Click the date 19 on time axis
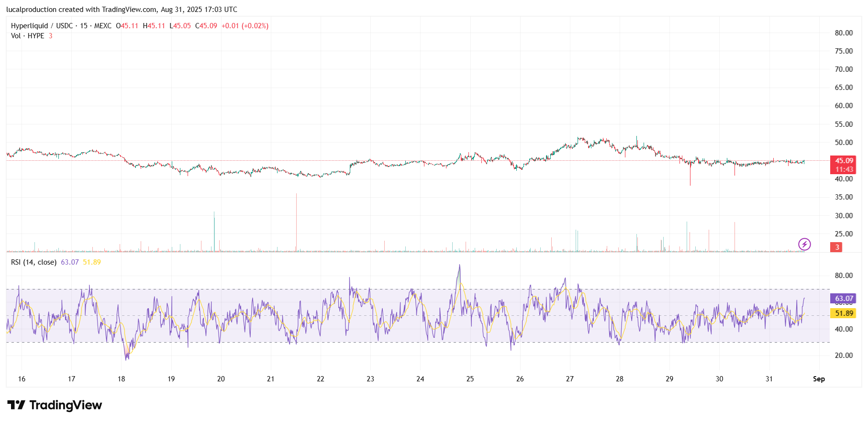 (x=171, y=379)
